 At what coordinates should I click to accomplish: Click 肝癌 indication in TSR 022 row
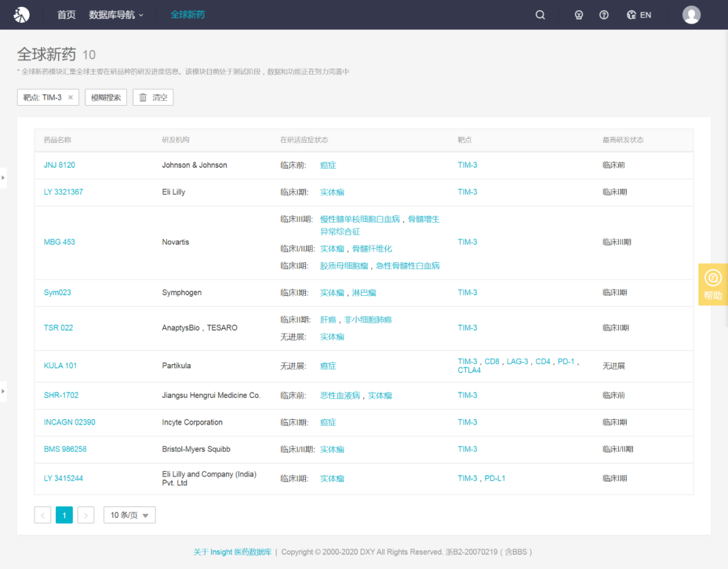click(328, 320)
